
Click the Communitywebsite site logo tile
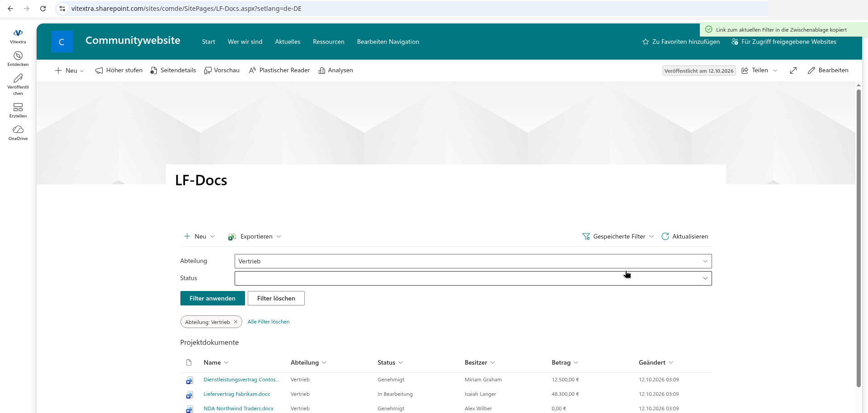[x=62, y=42]
